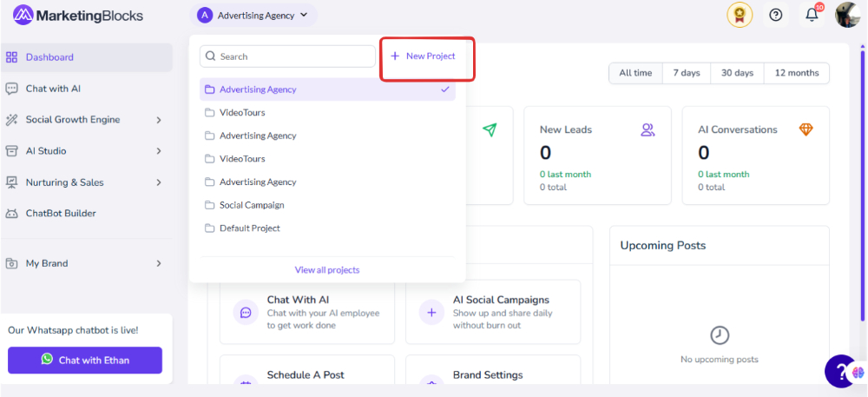Click the clock icon in Upcoming Posts
The height and width of the screenshot is (397, 868).
coord(720,335)
